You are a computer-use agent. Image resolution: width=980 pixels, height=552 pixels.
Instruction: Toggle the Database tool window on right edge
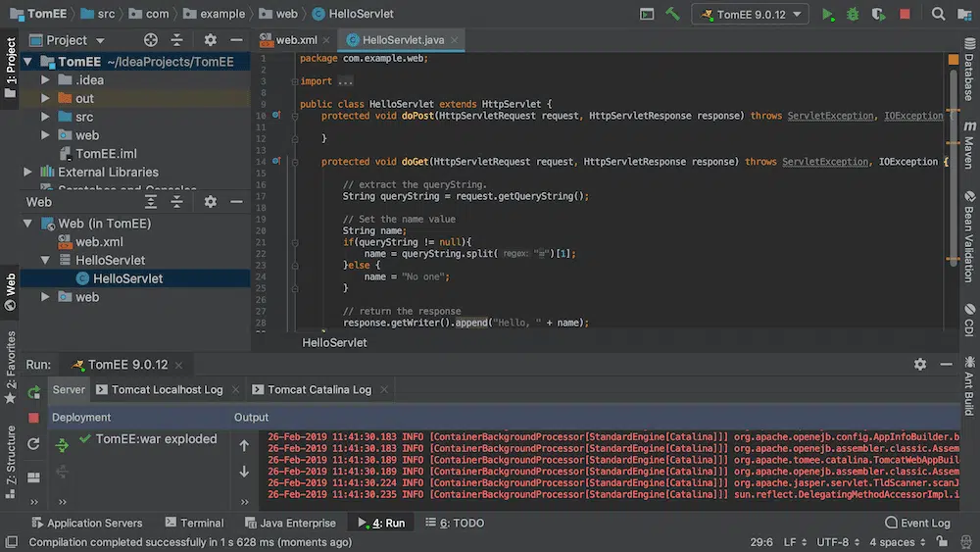pyautogui.click(x=968, y=70)
